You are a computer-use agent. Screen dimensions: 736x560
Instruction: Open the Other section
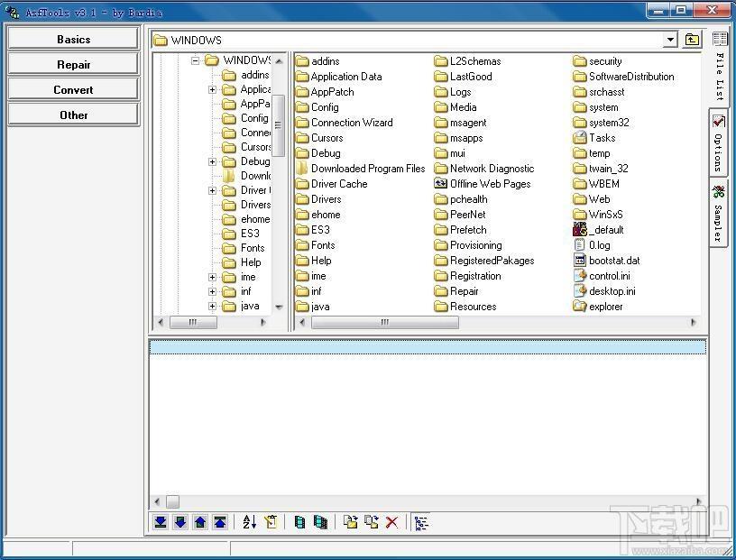tap(73, 115)
